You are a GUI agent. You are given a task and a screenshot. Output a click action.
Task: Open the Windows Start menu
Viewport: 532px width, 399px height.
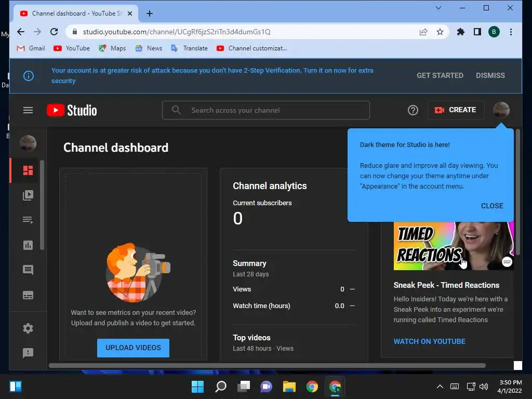coord(197,387)
